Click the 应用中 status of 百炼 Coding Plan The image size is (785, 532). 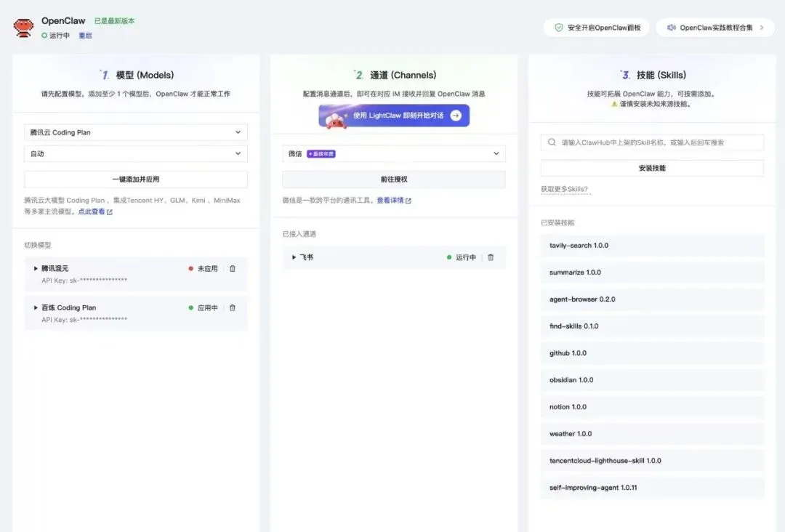coord(203,307)
